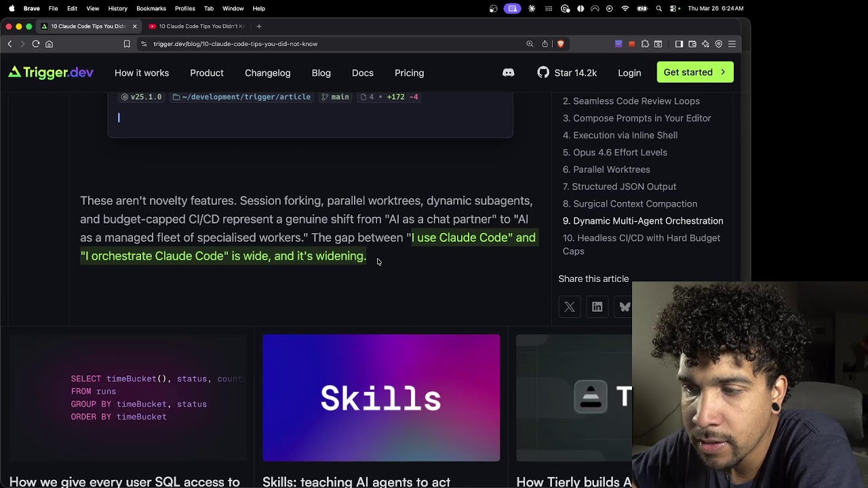The image size is (868, 488).
Task: Bookmark this page
Action: tap(127, 44)
